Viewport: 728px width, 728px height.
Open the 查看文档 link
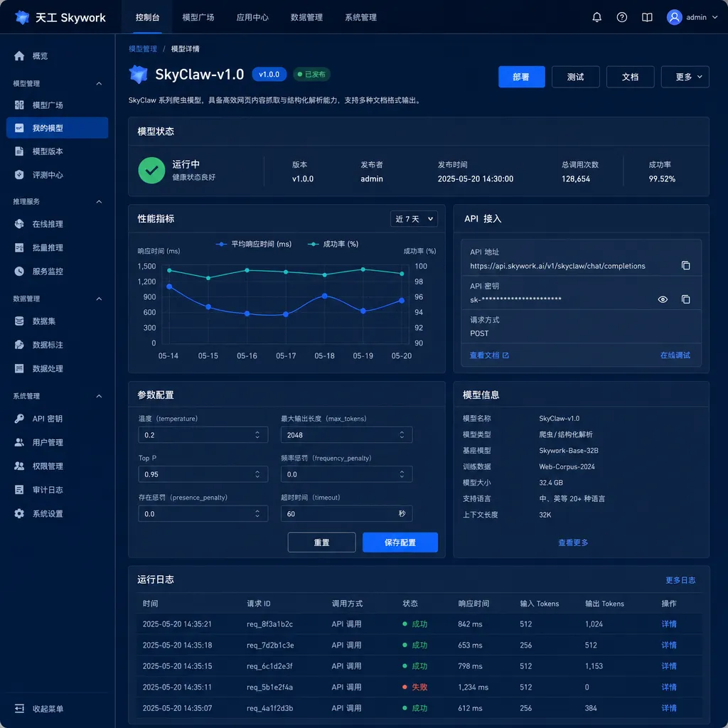[489, 355]
